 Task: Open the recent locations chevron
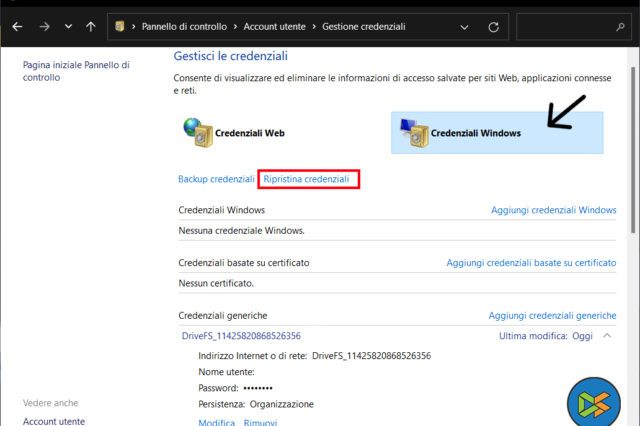68,25
